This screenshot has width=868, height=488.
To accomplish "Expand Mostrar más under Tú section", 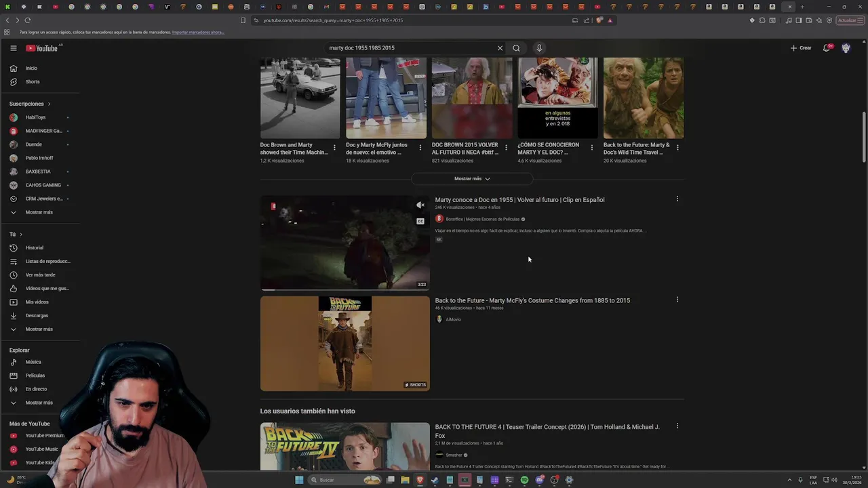I will point(41,329).
